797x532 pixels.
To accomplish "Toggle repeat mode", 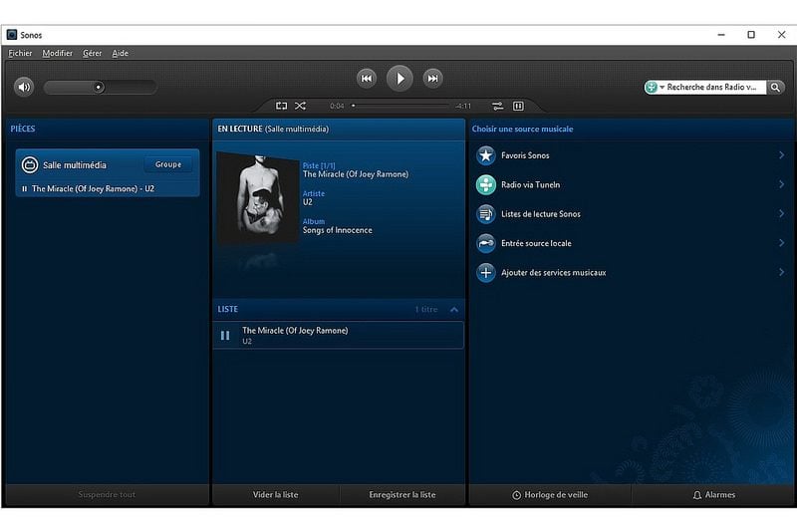I will tap(281, 106).
